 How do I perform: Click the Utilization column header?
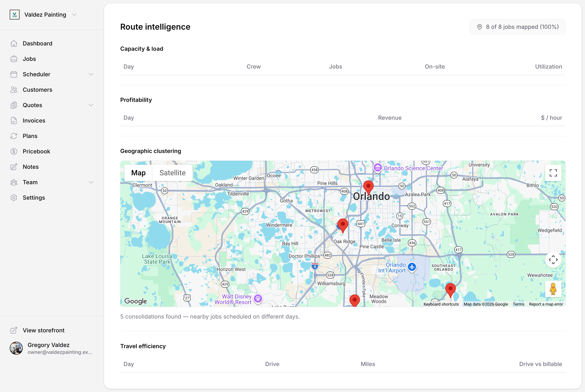point(548,67)
